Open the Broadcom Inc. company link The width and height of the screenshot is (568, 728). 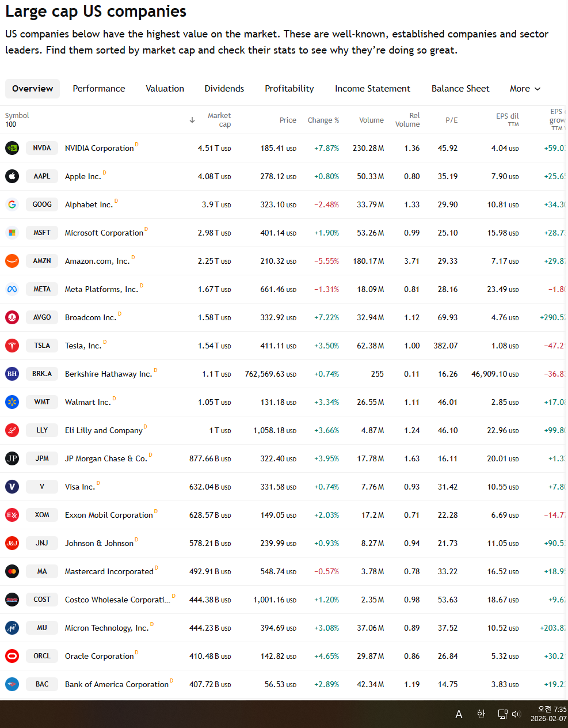[x=90, y=317]
